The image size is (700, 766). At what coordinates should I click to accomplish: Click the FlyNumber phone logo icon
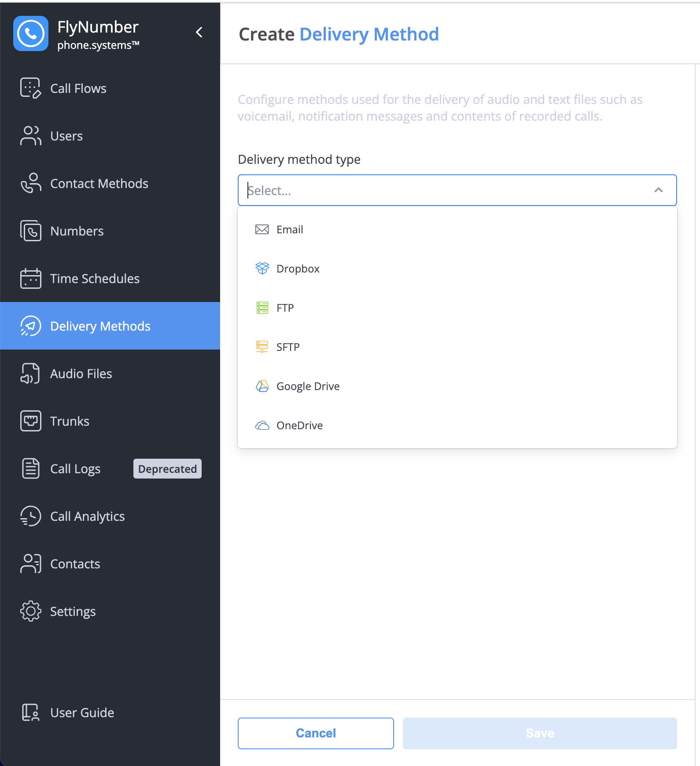tap(31, 33)
